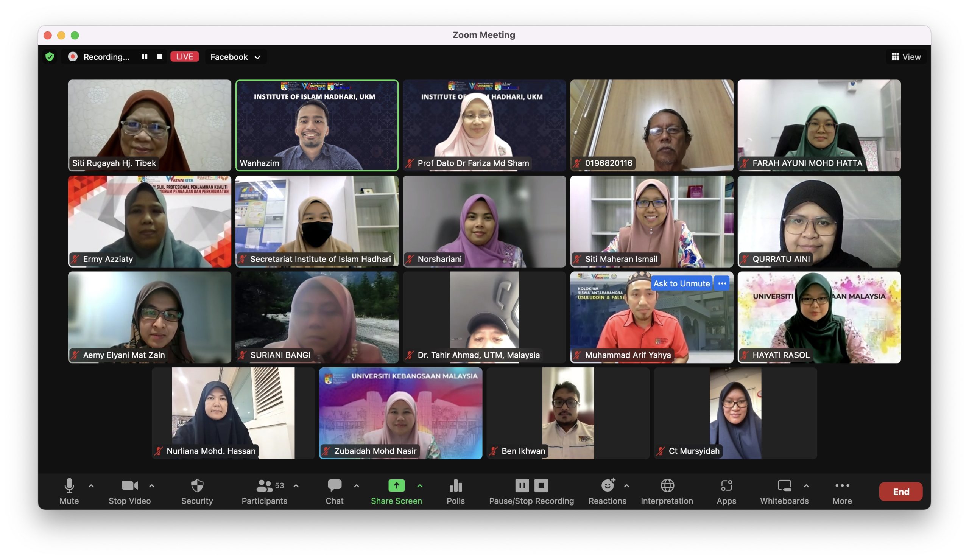969x560 pixels.
Task: Click the green encryption shield icon
Action: (50, 57)
